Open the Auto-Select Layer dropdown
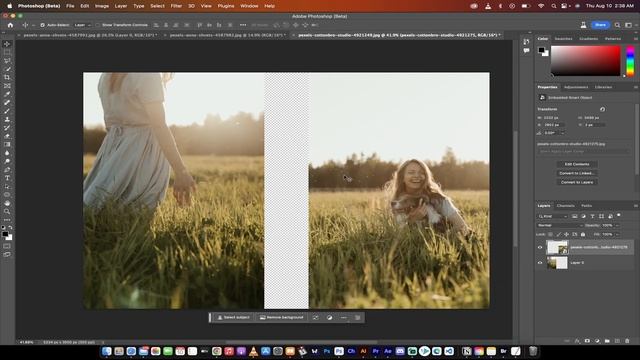Image resolution: width=640 pixels, height=360 pixels. point(82,25)
